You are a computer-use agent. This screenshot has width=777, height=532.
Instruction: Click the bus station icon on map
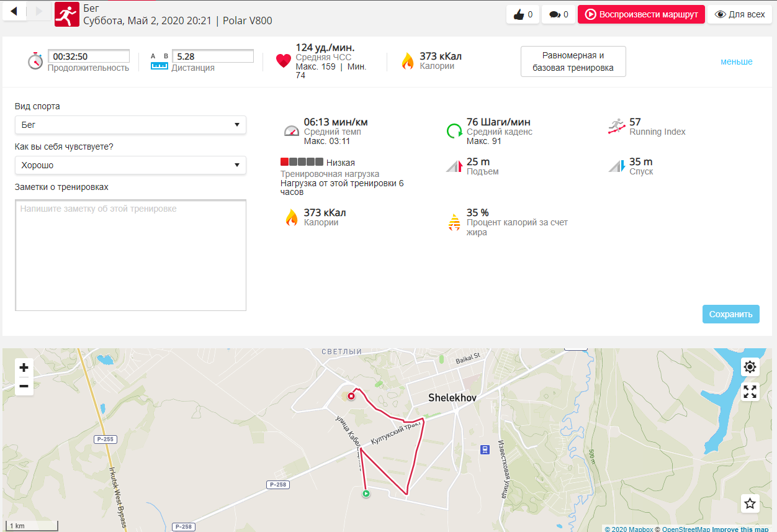(485, 449)
